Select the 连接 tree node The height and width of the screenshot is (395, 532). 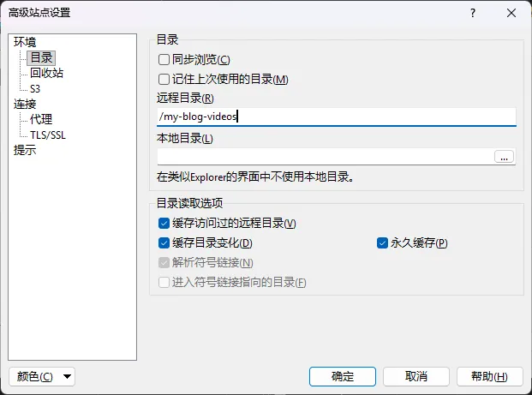click(x=25, y=104)
